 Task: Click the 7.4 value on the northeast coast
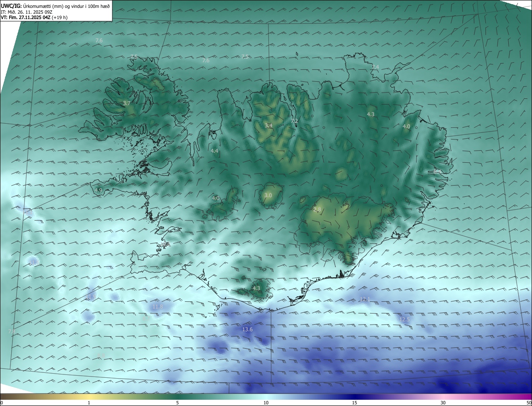click(375, 67)
